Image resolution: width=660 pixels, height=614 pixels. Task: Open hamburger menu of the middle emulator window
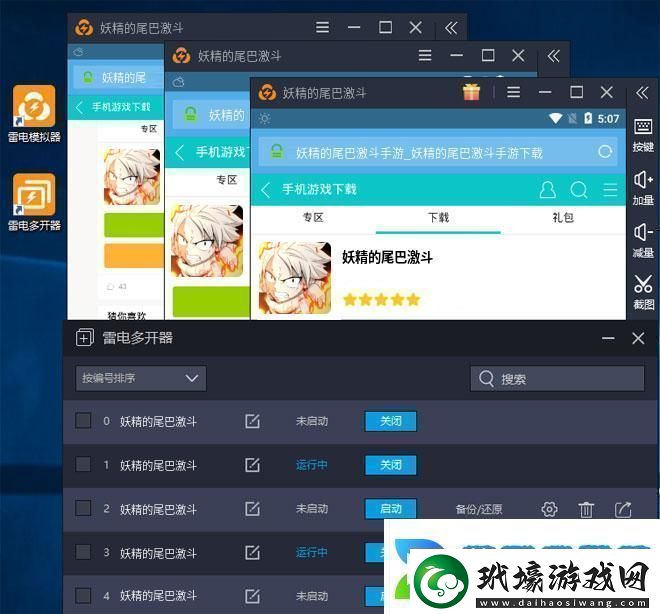coord(425,56)
